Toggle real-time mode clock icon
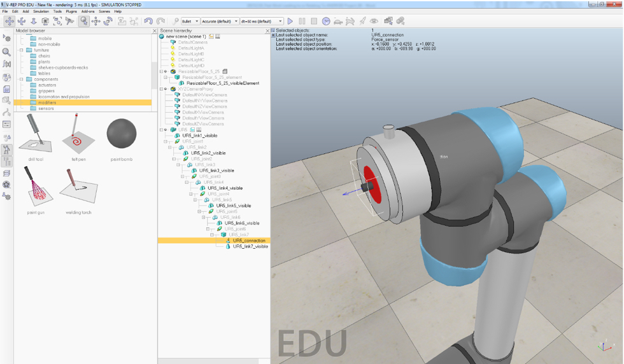 pos(326,21)
